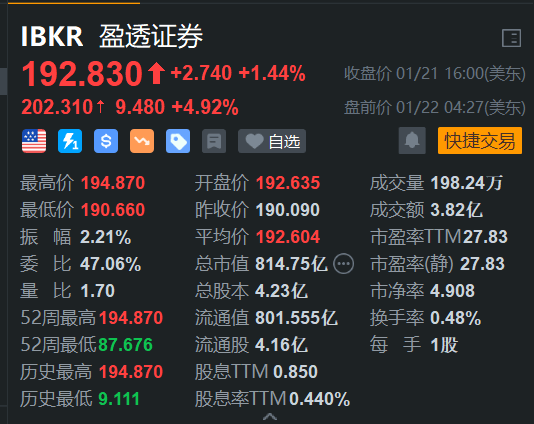Open the blue price tag icon
Screen dimensions: 534x424
[x=178, y=141]
